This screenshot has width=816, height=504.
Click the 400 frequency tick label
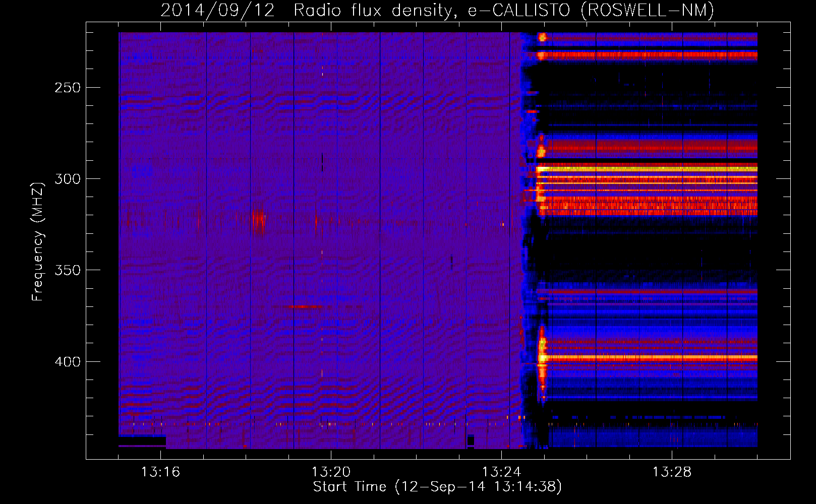click(x=68, y=362)
